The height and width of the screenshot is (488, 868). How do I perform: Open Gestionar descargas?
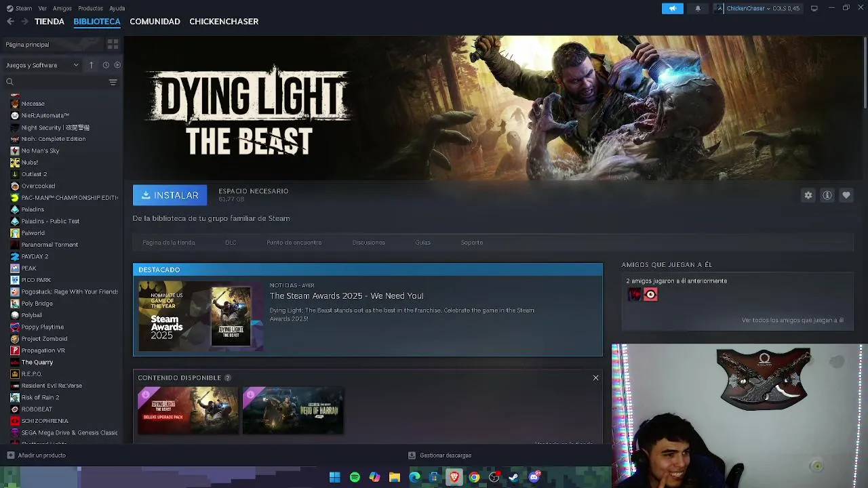tap(439, 455)
